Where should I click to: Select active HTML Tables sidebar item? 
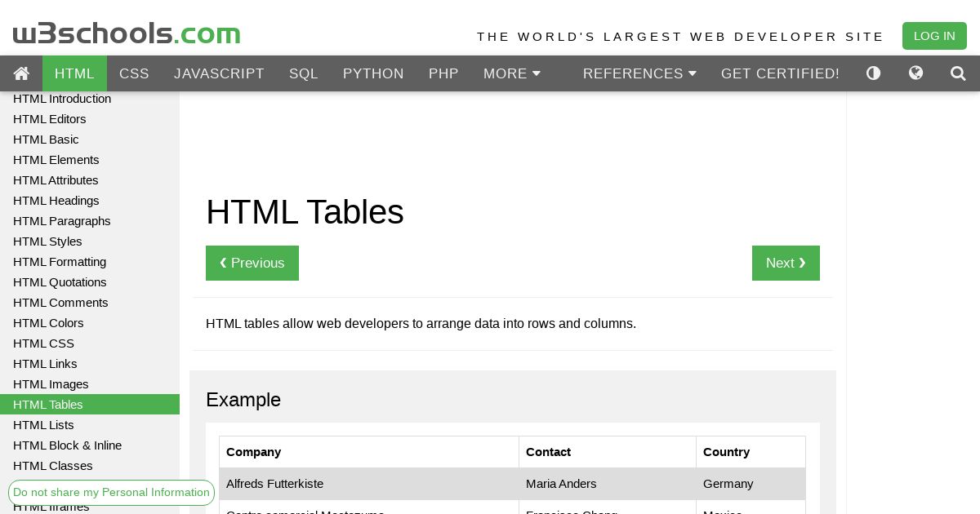pyautogui.click(x=90, y=405)
